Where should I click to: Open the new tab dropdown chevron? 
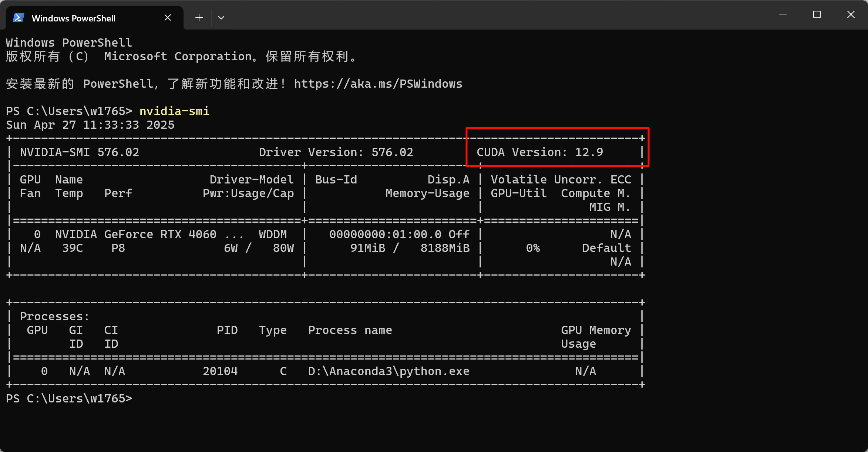pos(221,17)
